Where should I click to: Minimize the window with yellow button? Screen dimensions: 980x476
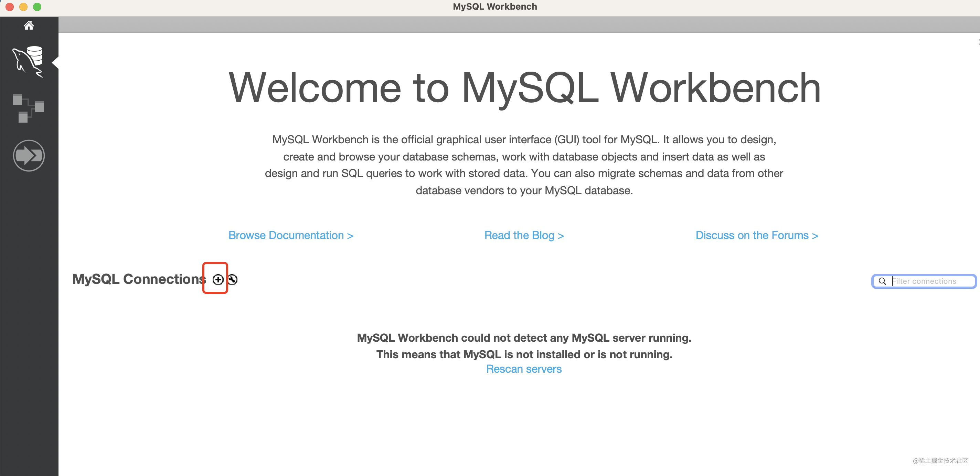tap(23, 7)
